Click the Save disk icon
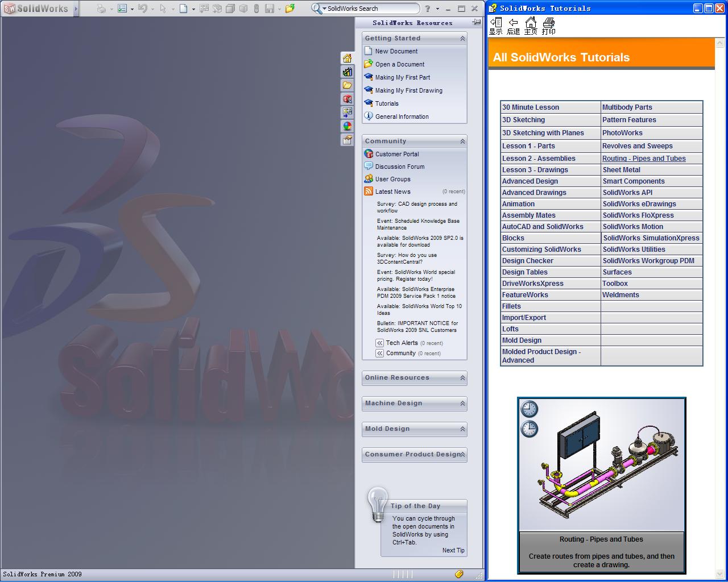Viewport: 728px width, 582px height. point(270,9)
